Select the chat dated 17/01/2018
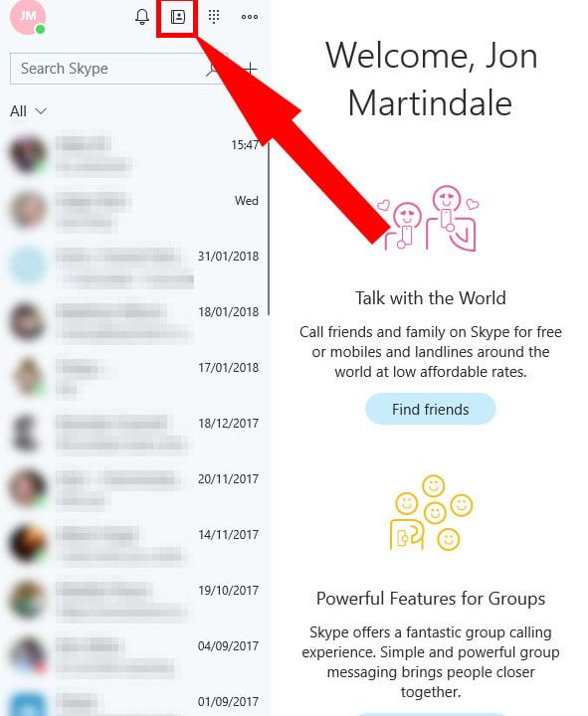 (x=134, y=378)
